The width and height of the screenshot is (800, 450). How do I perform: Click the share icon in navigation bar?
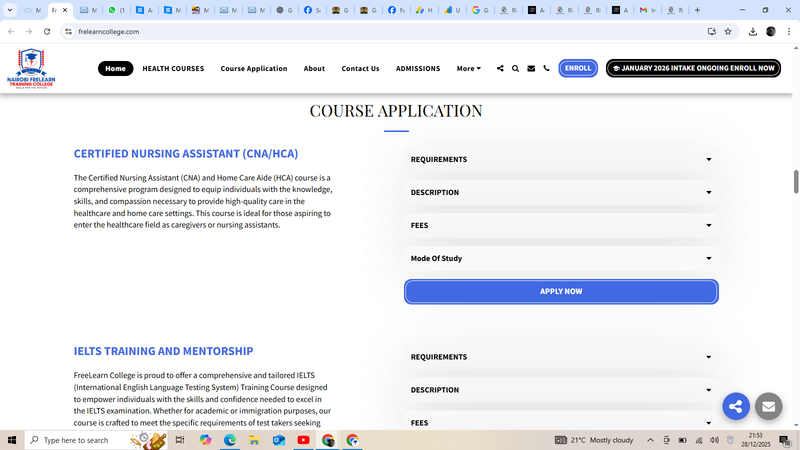coord(500,69)
